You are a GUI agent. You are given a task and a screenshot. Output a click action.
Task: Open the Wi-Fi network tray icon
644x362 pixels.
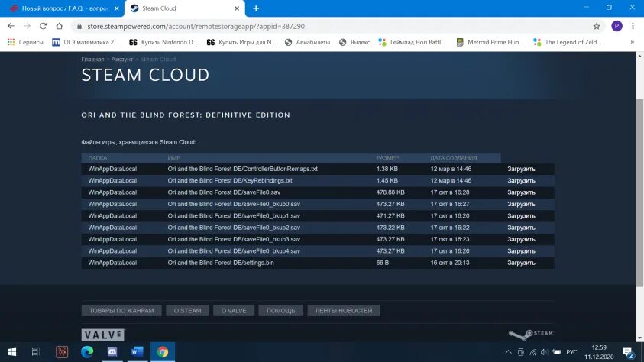click(532, 352)
